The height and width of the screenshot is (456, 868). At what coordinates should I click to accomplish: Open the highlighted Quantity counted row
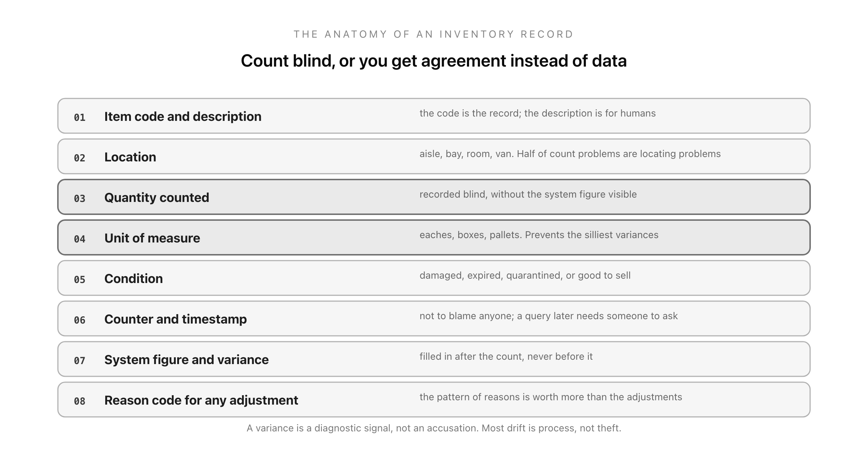(x=434, y=197)
